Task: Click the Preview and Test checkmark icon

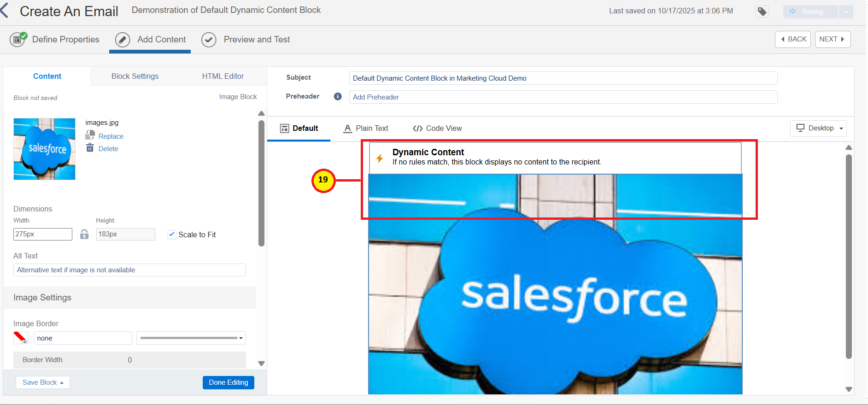Action: (209, 40)
